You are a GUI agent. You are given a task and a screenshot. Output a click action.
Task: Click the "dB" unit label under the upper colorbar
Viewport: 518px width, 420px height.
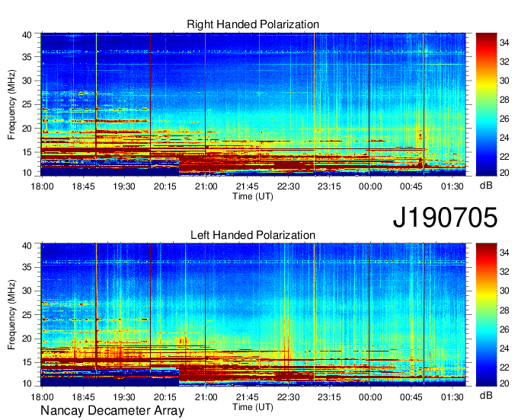[486, 186]
